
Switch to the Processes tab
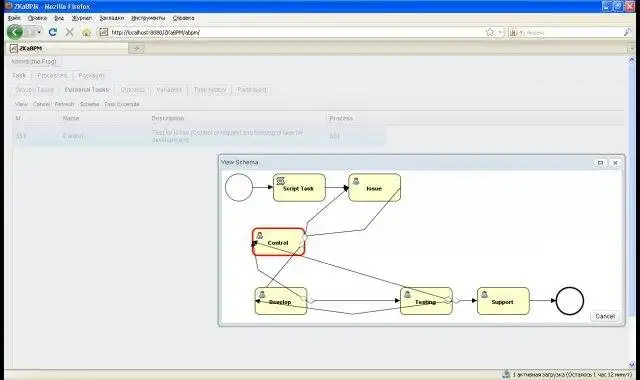tap(52, 76)
